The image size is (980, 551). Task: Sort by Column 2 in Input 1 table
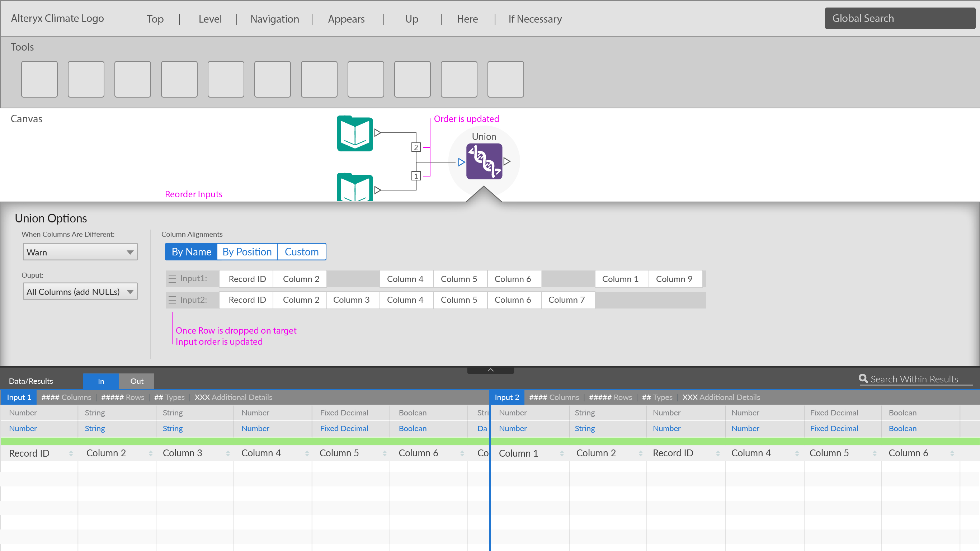150,453
